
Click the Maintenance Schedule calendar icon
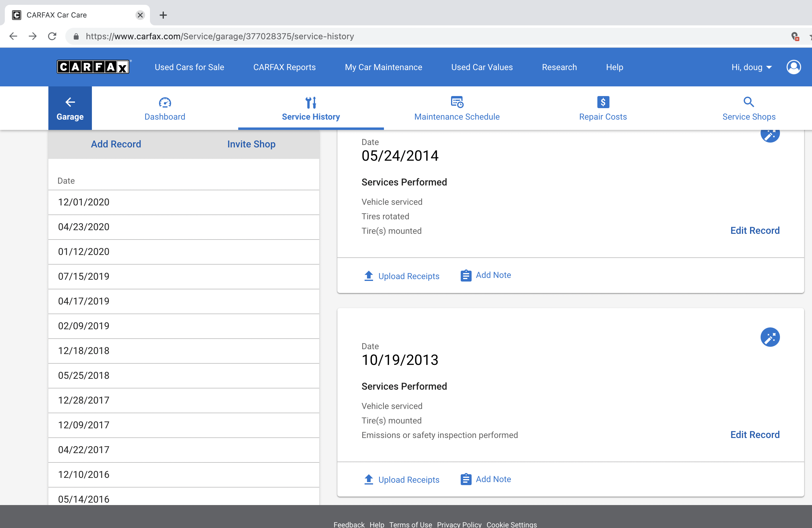[x=457, y=102]
